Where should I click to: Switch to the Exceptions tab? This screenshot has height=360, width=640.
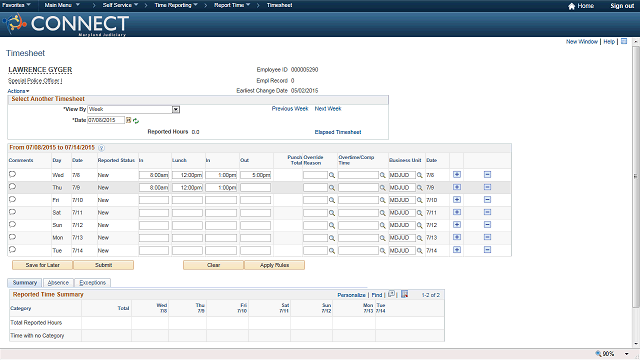tap(92, 282)
